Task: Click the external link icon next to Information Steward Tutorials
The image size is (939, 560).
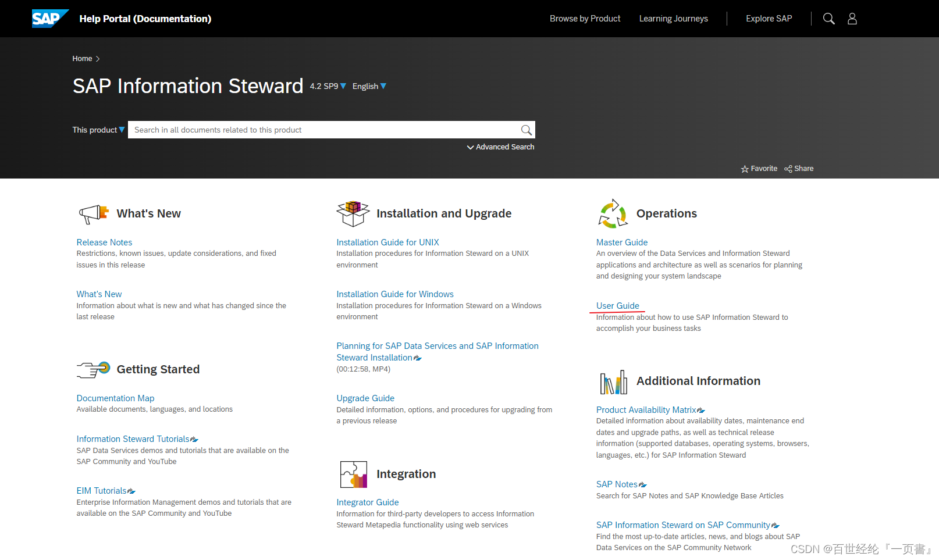Action: (194, 440)
